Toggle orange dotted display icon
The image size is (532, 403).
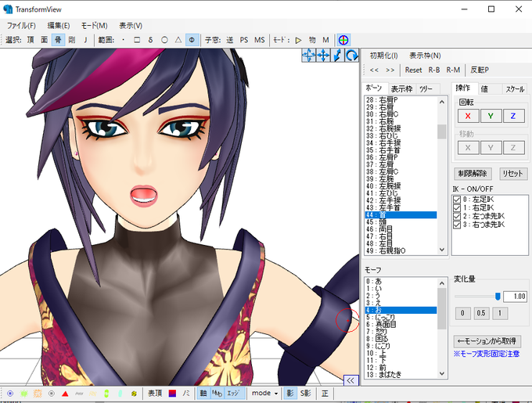tap(38, 394)
